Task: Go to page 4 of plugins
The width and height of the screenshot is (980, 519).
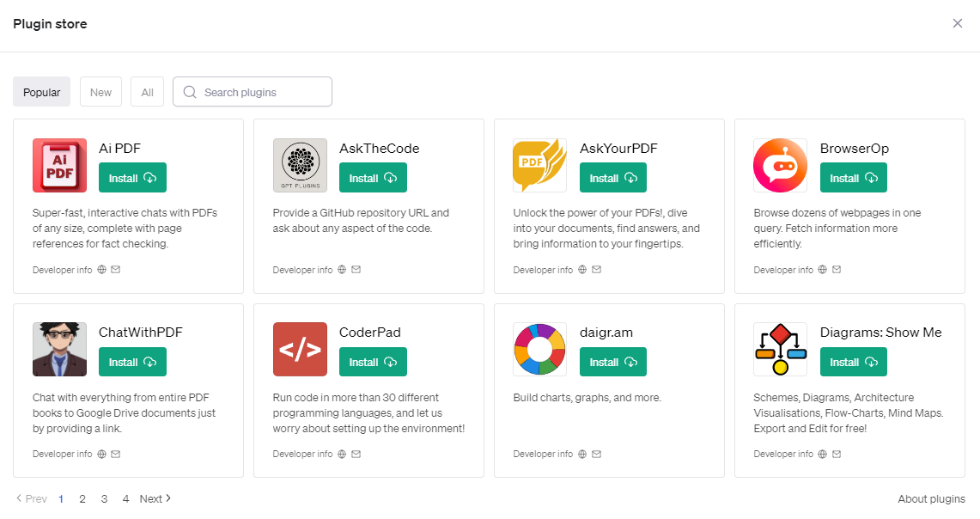Action: [125, 498]
